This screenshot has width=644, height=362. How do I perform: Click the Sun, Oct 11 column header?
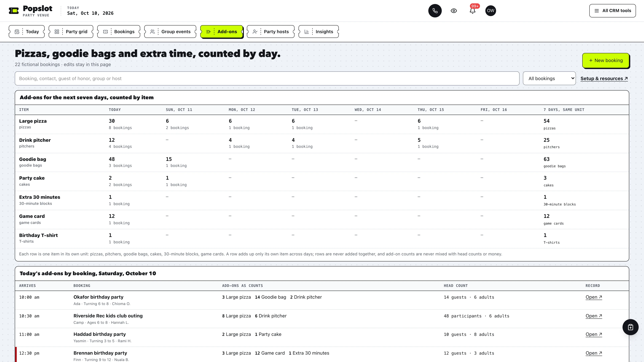pos(179,110)
